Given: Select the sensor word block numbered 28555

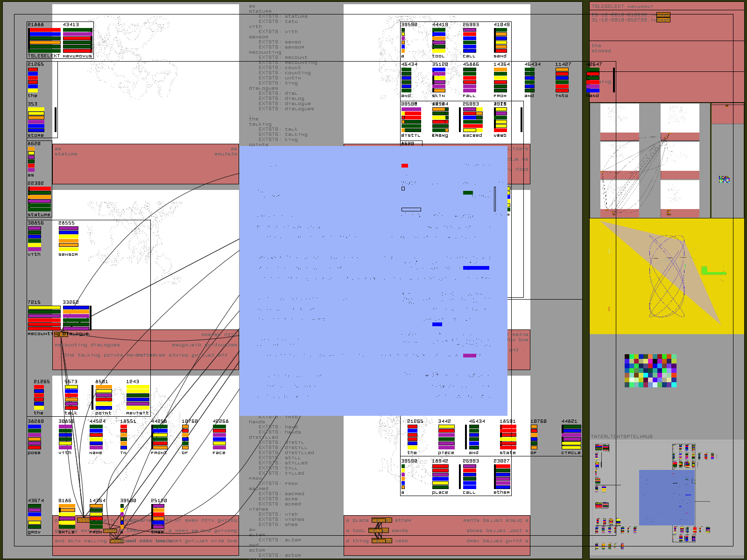Looking at the screenshot, I should 68,239.
